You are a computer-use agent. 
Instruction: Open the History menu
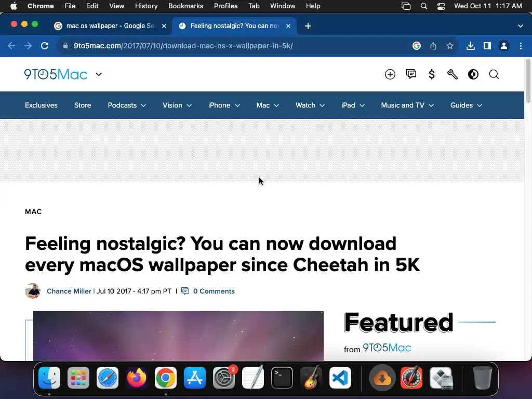click(x=146, y=6)
